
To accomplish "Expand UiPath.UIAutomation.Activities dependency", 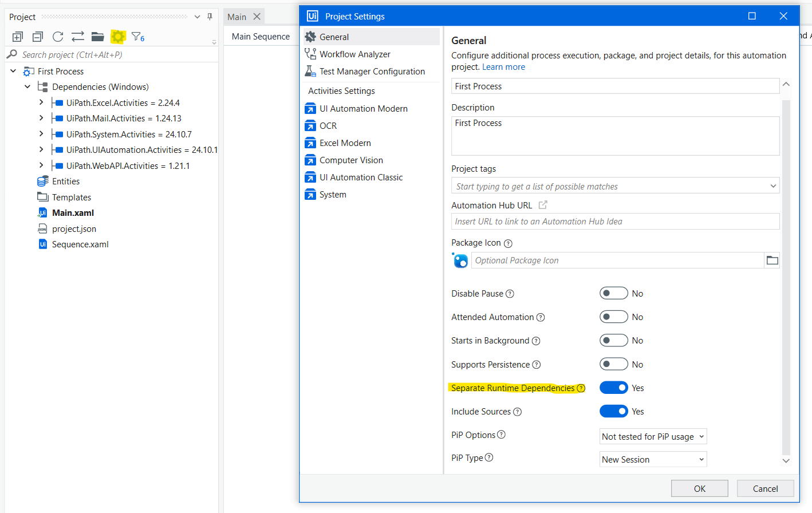I will (x=41, y=149).
